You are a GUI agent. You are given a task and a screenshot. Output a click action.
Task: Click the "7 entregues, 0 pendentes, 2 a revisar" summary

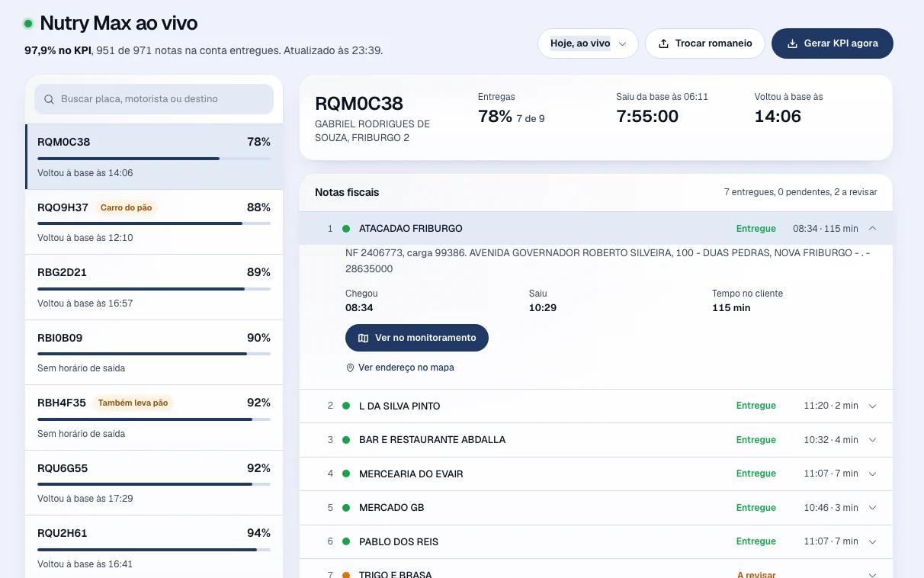[800, 192]
